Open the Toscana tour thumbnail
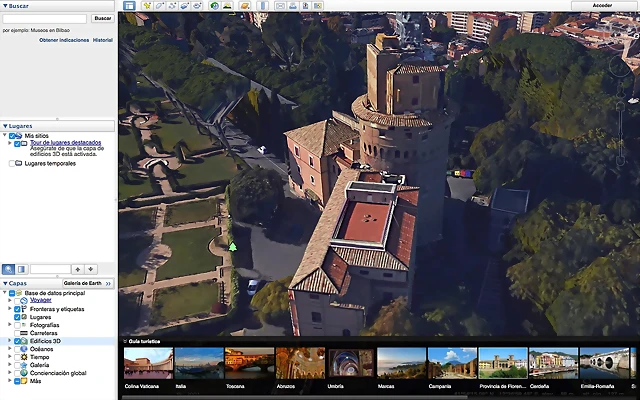This screenshot has width=640, height=400. 249,363
